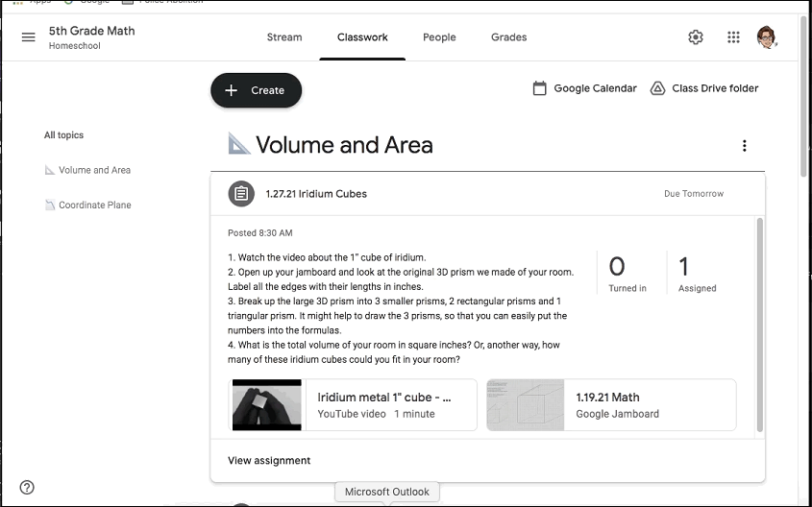The width and height of the screenshot is (812, 507).
Task: Click the Iridium Cubes assignment clipboard icon
Action: pos(241,194)
